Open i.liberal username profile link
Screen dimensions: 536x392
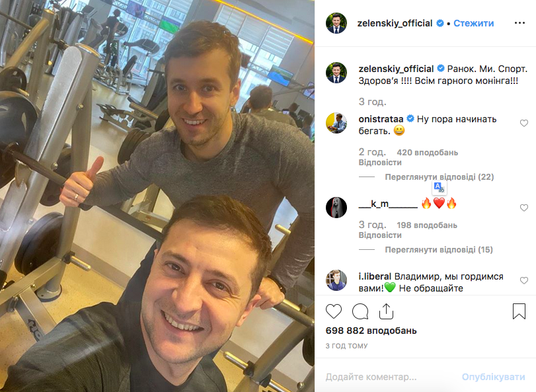pyautogui.click(x=375, y=276)
